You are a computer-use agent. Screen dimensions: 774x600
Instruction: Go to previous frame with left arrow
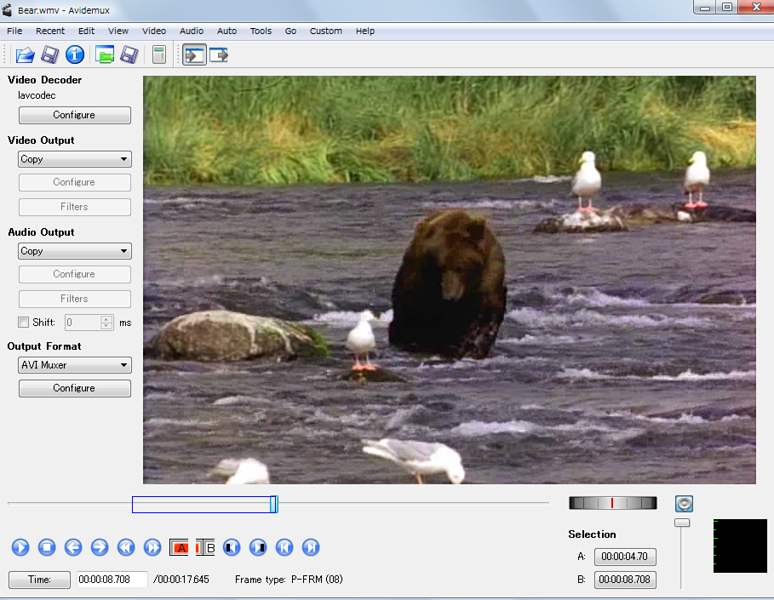click(73, 547)
